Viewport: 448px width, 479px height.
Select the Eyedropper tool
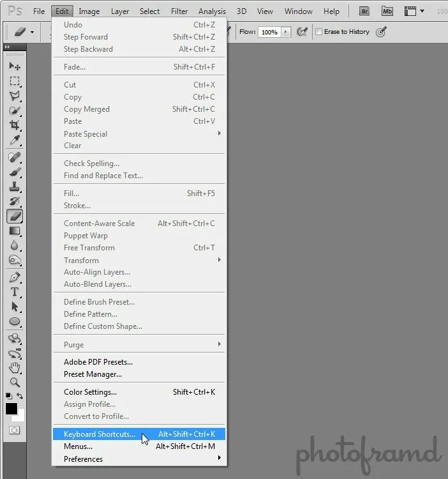tap(14, 140)
